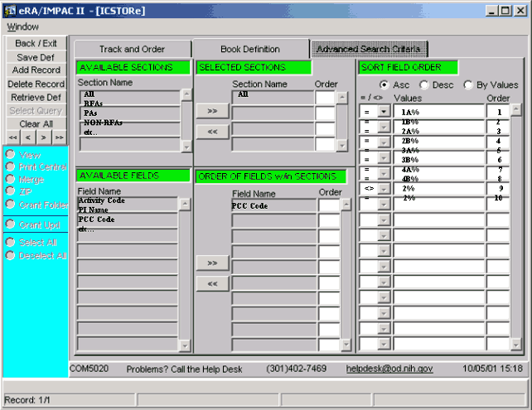The width and height of the screenshot is (532, 410).
Task: Open operator dropdown in last sort row
Action: click(x=384, y=344)
